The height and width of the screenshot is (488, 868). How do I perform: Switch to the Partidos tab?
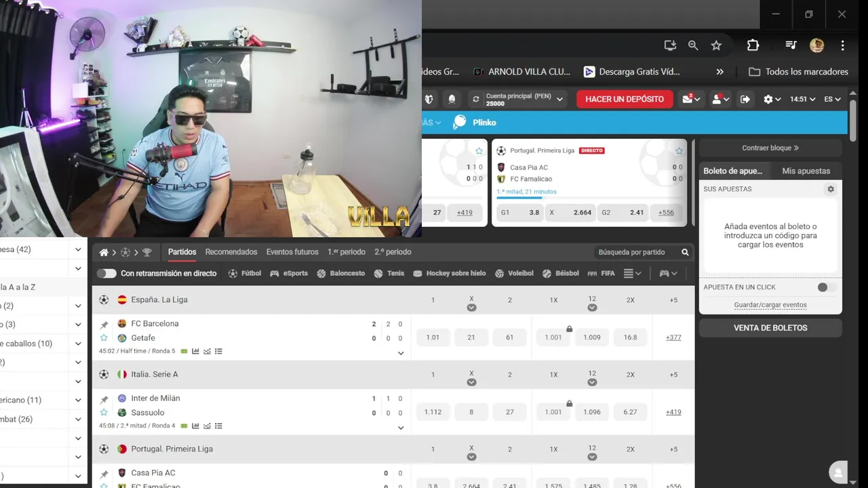[x=182, y=252]
